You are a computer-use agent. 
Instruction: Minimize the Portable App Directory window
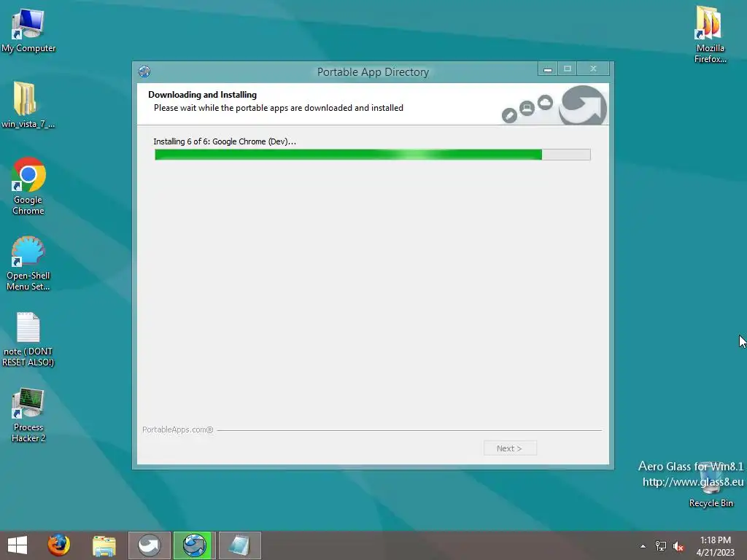coord(548,69)
